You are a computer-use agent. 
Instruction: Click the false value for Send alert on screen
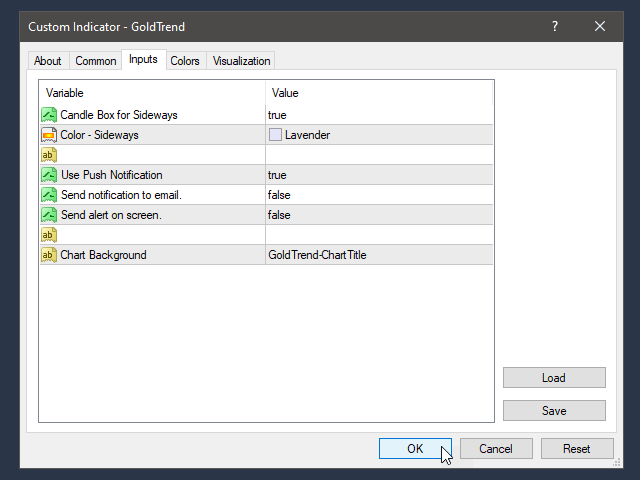279,215
